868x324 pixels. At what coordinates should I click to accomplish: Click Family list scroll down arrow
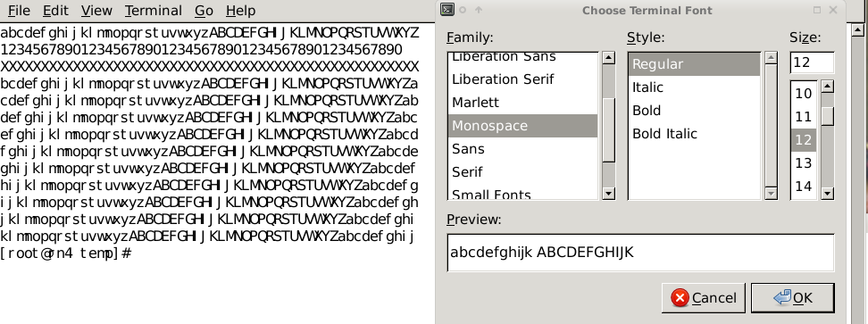point(608,193)
